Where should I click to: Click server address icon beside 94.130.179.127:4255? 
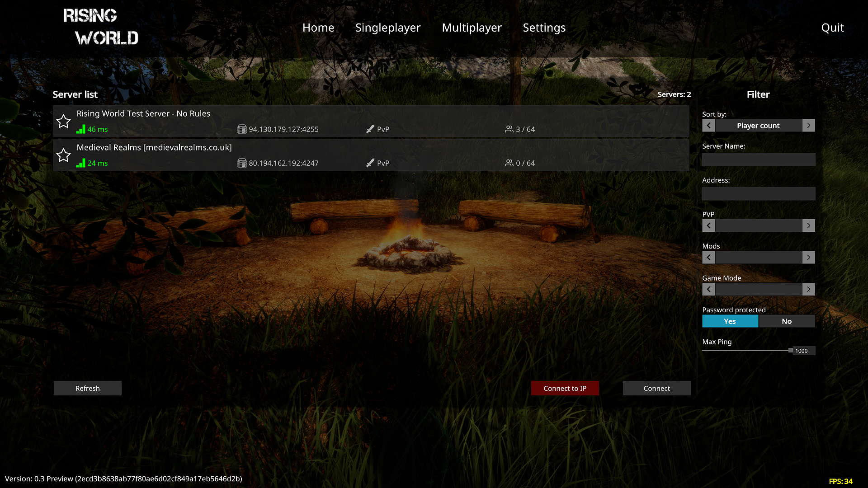(242, 129)
